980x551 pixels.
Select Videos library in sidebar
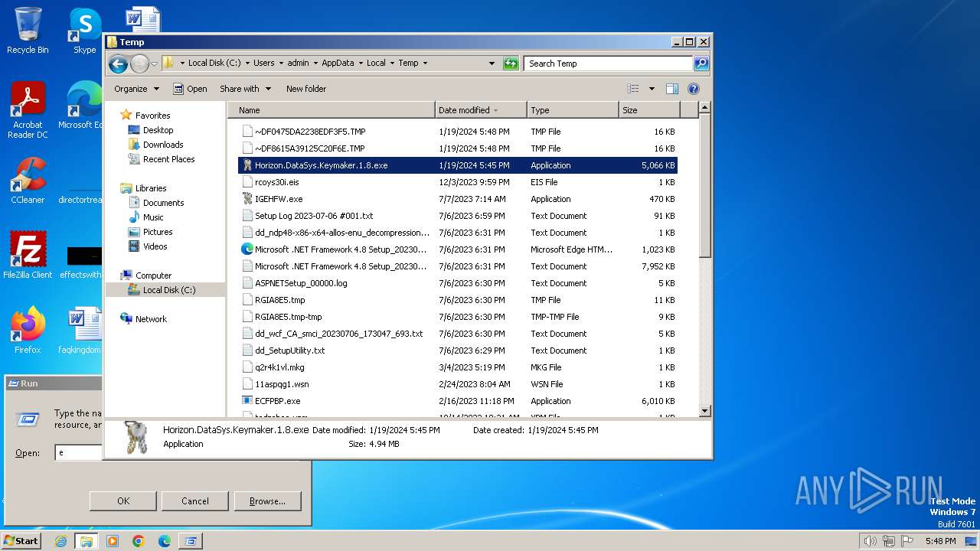155,246
